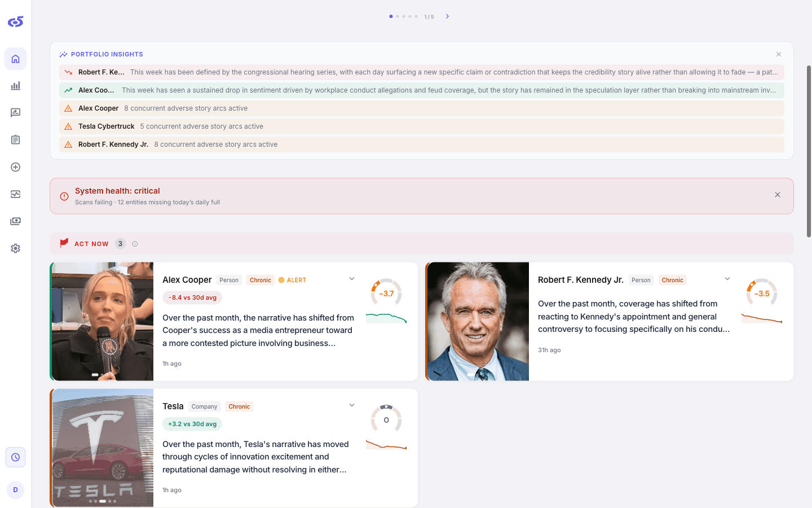Click the Robert F. Kennedy Jr. portrait thumbnail
812x508 pixels.
coord(478,321)
